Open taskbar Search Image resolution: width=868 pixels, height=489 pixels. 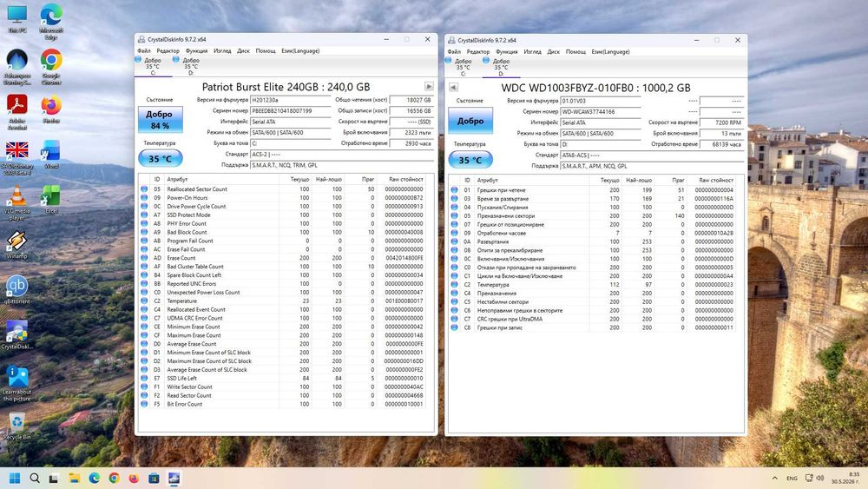pos(35,478)
